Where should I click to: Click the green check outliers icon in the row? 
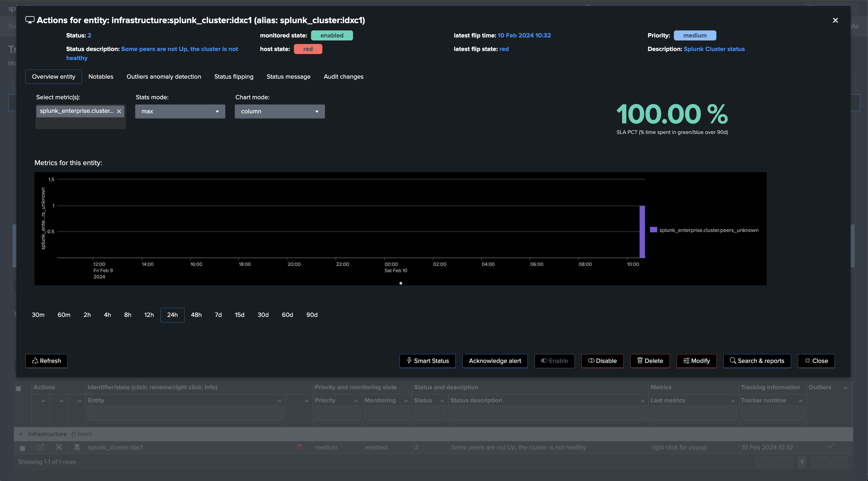point(830,447)
